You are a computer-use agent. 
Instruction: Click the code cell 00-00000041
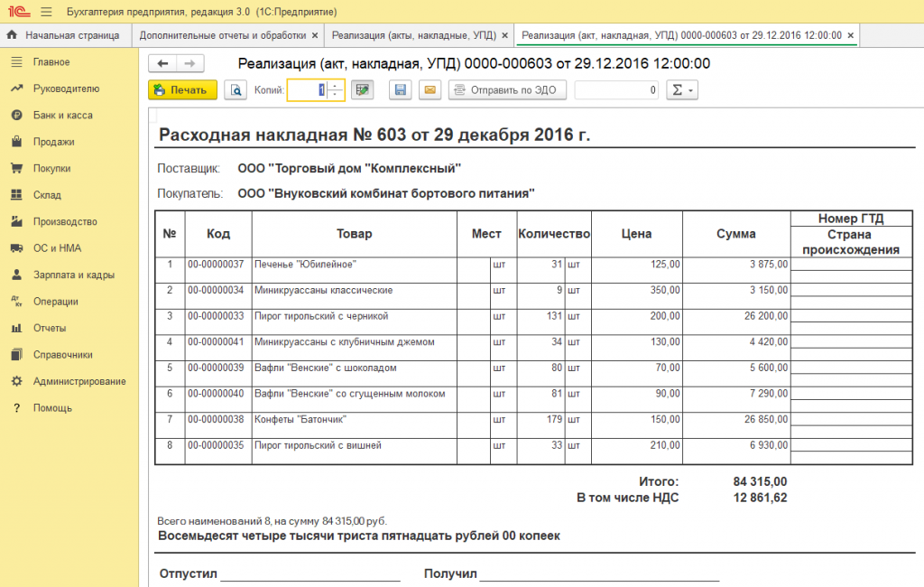click(x=218, y=348)
